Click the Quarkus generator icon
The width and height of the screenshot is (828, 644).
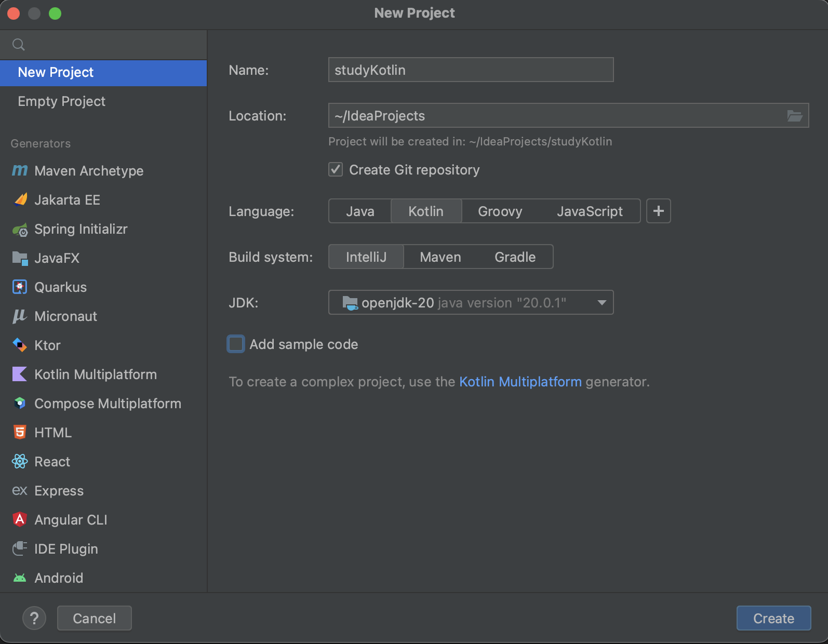pyautogui.click(x=20, y=287)
